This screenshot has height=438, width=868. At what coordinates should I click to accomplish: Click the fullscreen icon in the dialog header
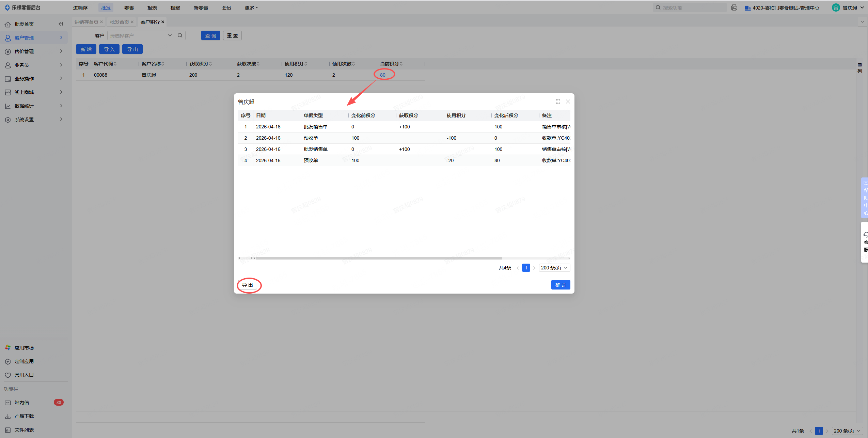pos(558,101)
